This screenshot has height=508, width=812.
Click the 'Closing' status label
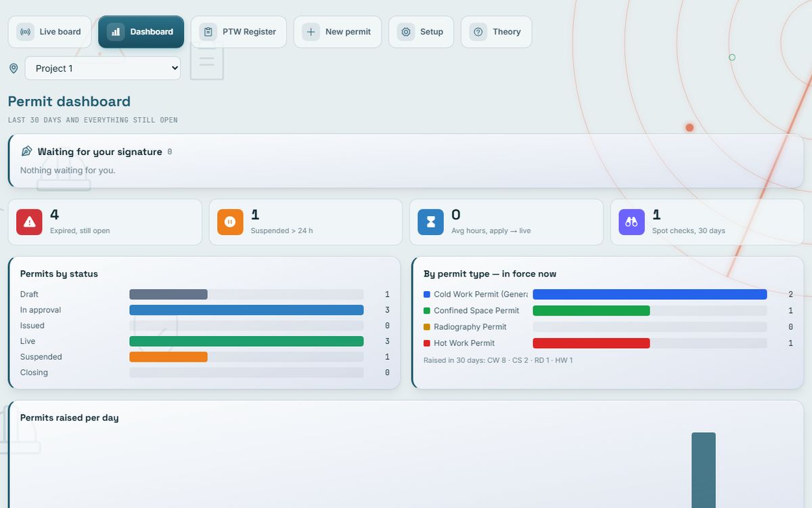coord(34,373)
